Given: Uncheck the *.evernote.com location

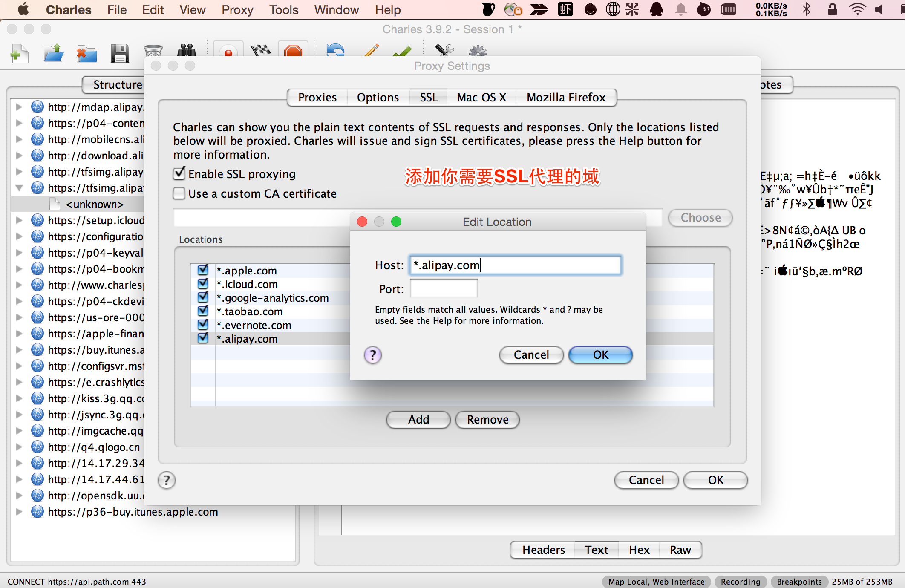Looking at the screenshot, I should tap(203, 325).
